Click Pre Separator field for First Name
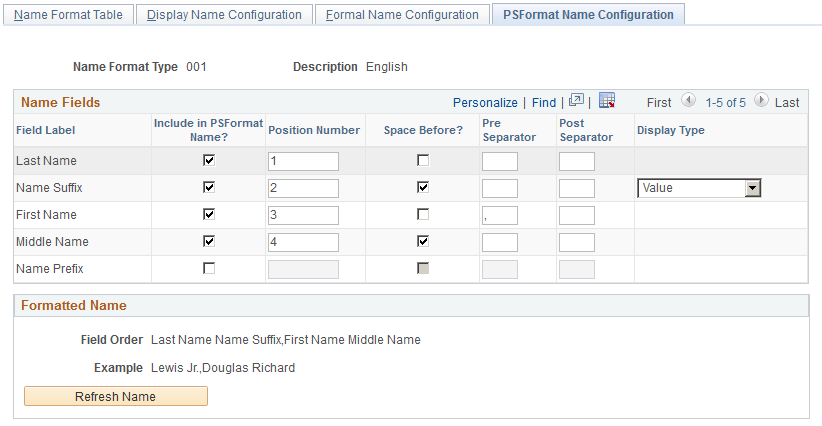Screen dimensions: 822x426 (500, 215)
